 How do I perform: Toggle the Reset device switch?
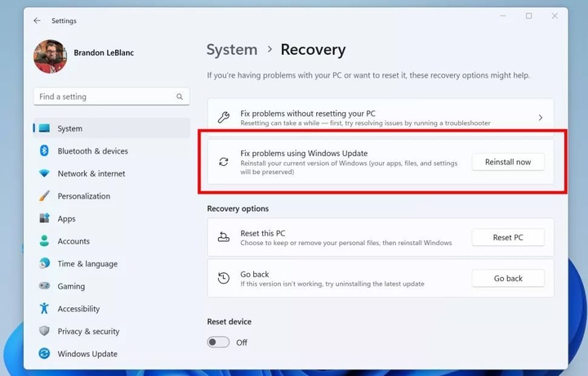(218, 342)
